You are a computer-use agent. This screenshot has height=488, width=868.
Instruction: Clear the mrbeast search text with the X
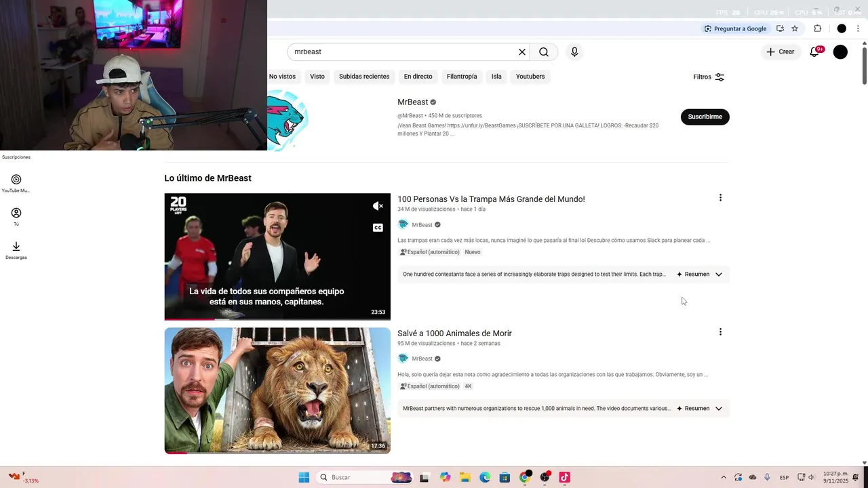(522, 52)
